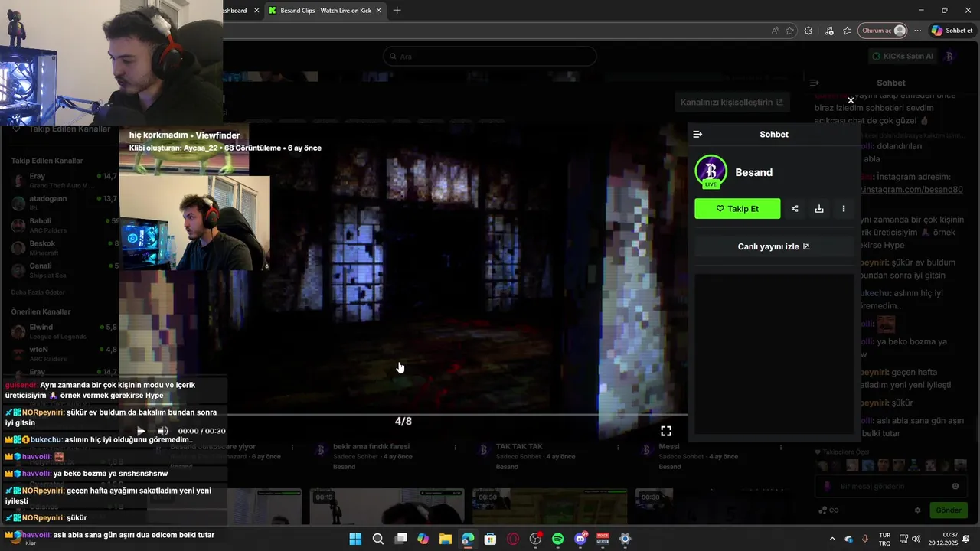
Task: Open options for bekir ama fındık faresi clip
Action: pos(456,447)
